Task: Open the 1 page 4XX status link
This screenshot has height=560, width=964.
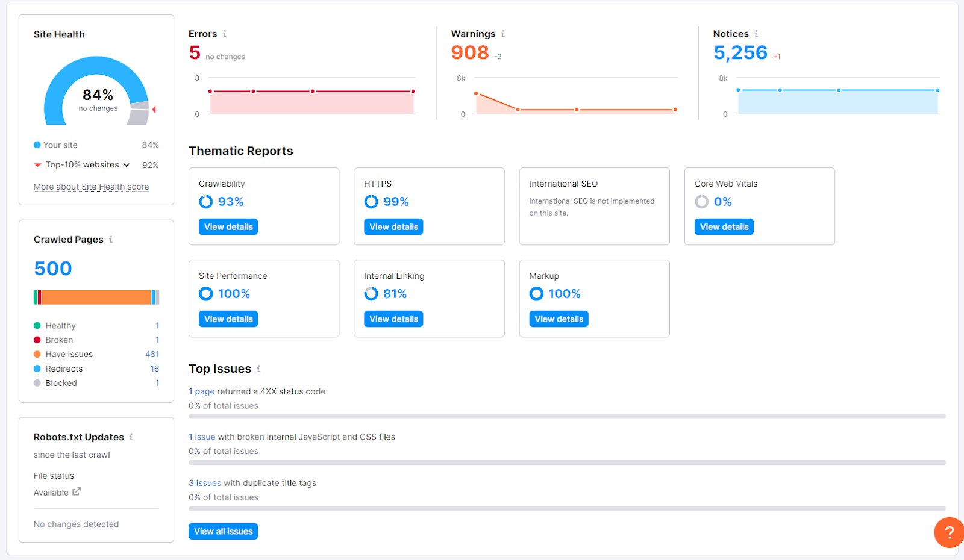Action: pos(202,391)
